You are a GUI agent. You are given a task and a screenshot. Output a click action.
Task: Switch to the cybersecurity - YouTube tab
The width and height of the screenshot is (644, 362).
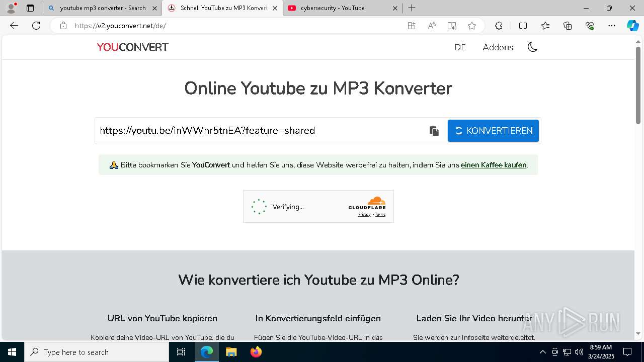[x=343, y=8]
